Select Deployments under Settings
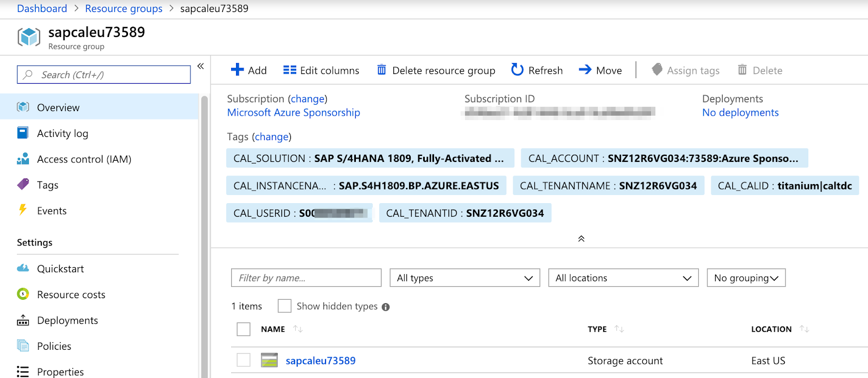The height and width of the screenshot is (378, 868). [x=67, y=320]
